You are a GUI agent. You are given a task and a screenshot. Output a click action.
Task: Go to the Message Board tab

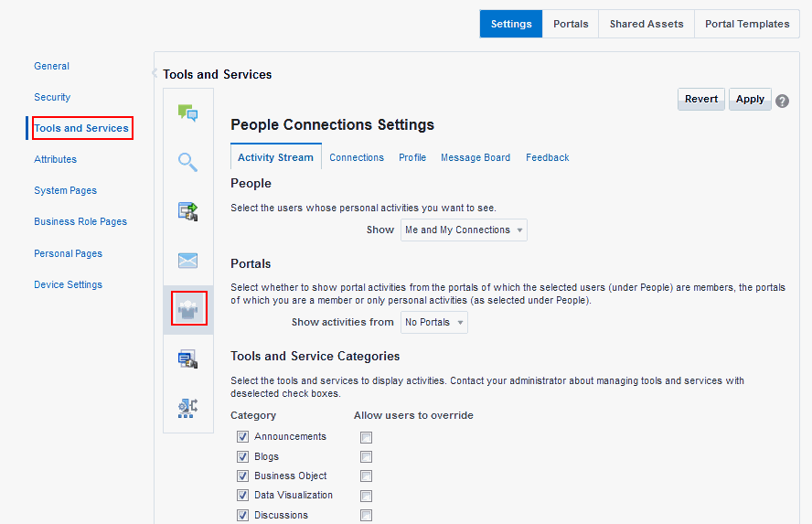[475, 157]
